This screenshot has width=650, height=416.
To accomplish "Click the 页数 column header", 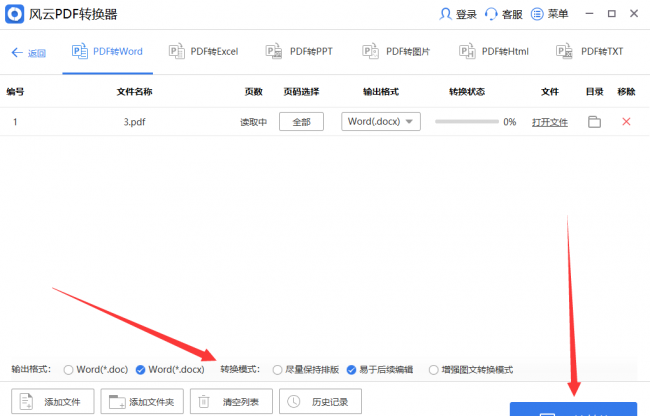I will [x=253, y=92].
